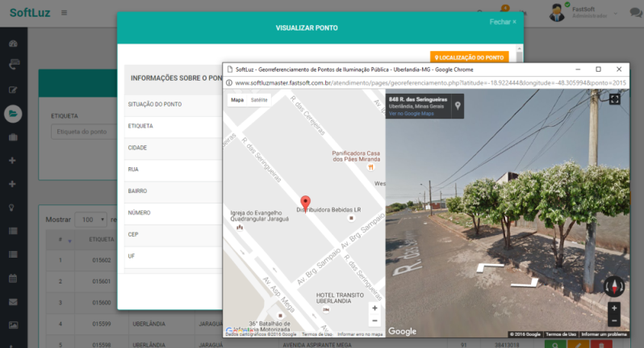Expand FastSoft Administrador user dropdown
Screen dimensions: 644x348
615,13
